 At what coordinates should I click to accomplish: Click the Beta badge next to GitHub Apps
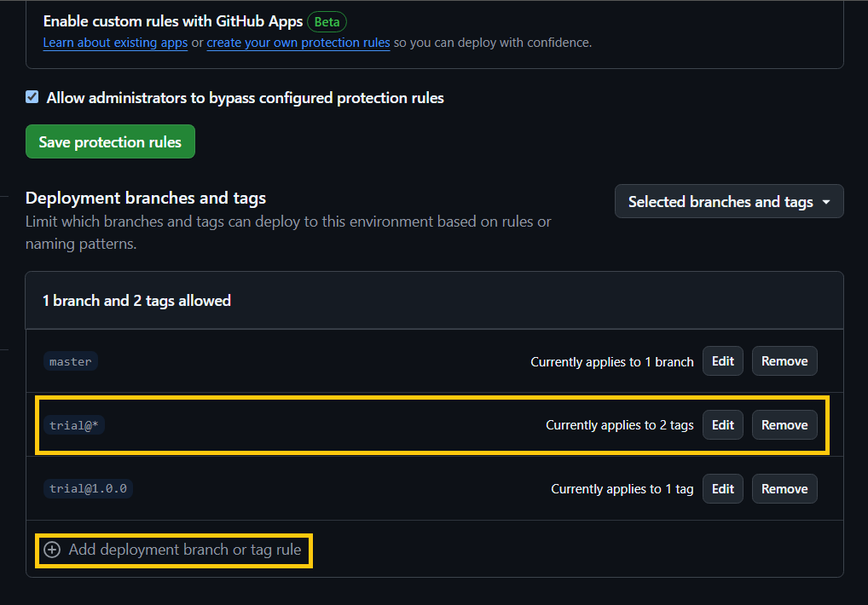pyautogui.click(x=327, y=22)
